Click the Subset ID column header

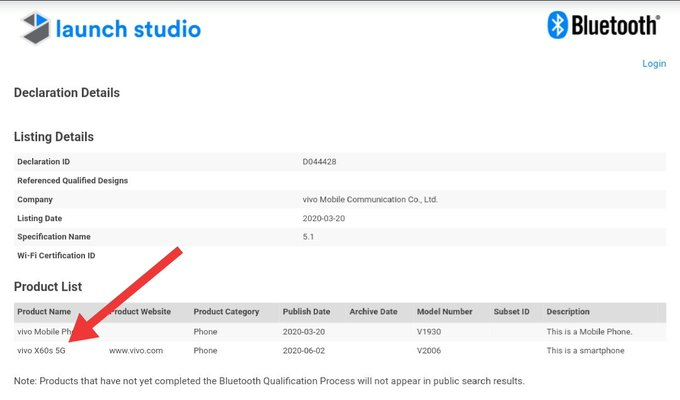point(511,311)
